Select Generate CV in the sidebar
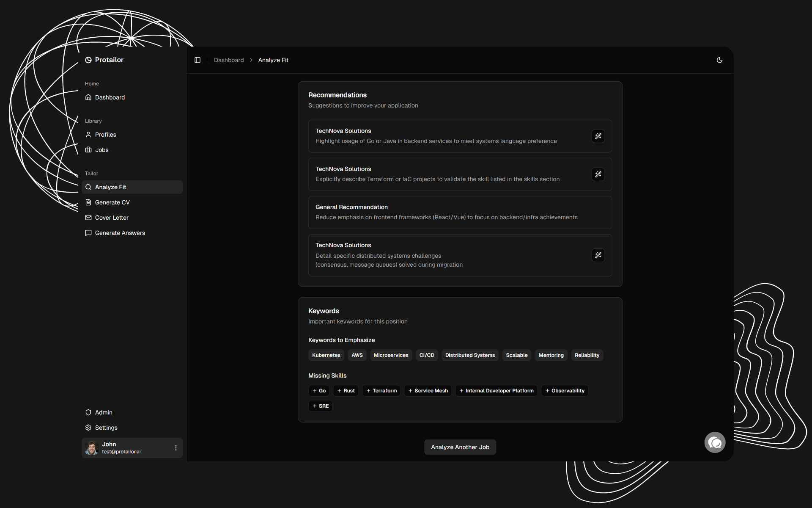 pos(112,202)
